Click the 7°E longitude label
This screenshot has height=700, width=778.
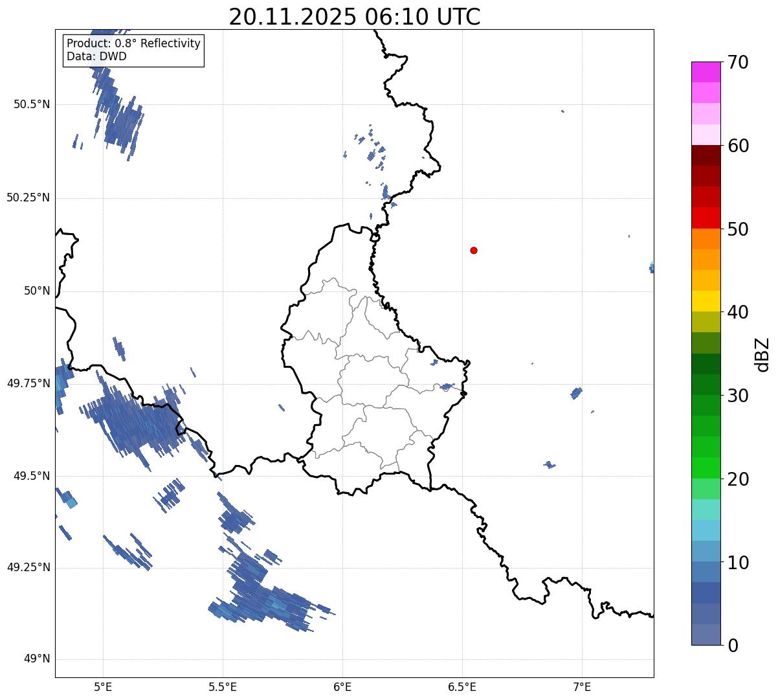click(x=582, y=686)
